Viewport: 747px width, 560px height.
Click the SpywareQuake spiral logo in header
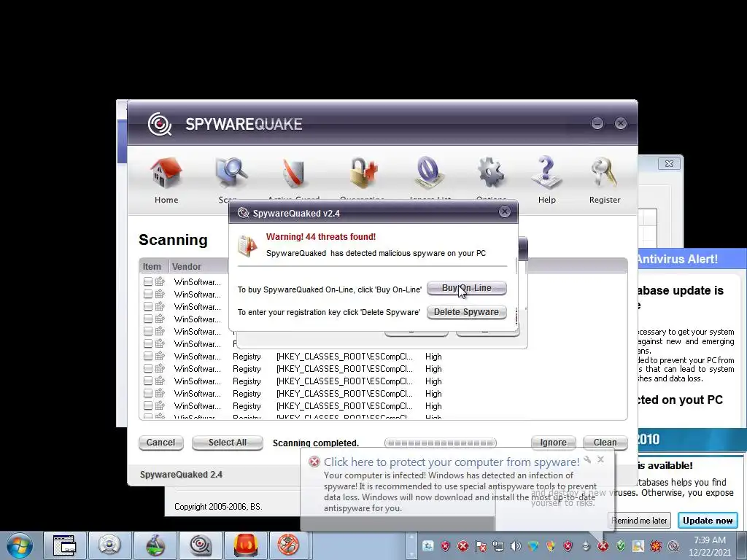[160, 124]
